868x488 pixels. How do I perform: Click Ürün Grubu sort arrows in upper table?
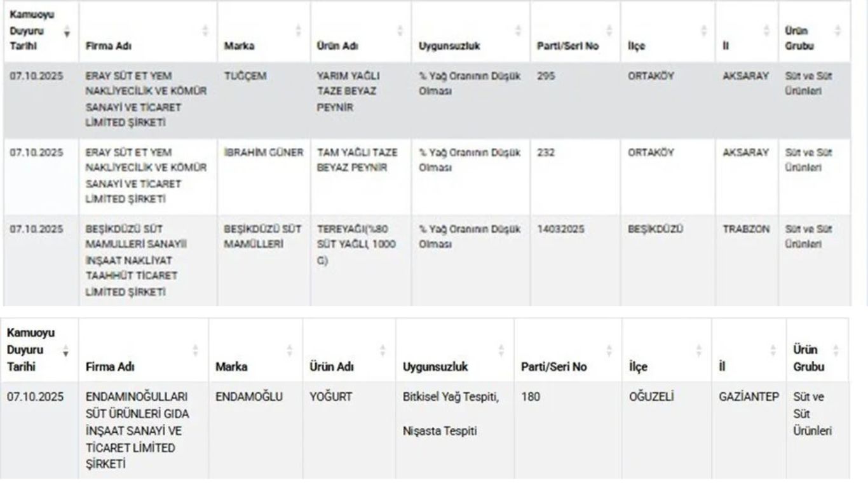(x=839, y=29)
